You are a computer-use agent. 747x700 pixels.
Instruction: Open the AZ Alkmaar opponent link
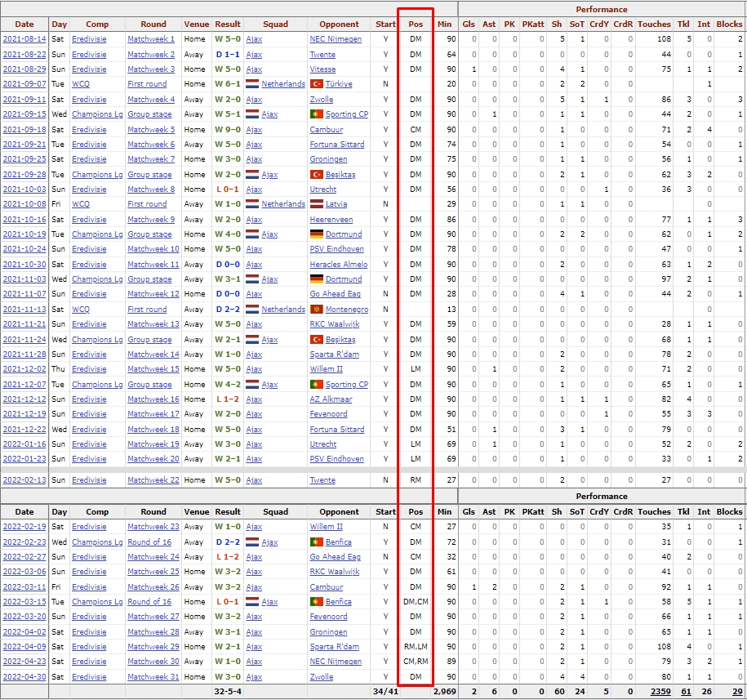[331, 399]
